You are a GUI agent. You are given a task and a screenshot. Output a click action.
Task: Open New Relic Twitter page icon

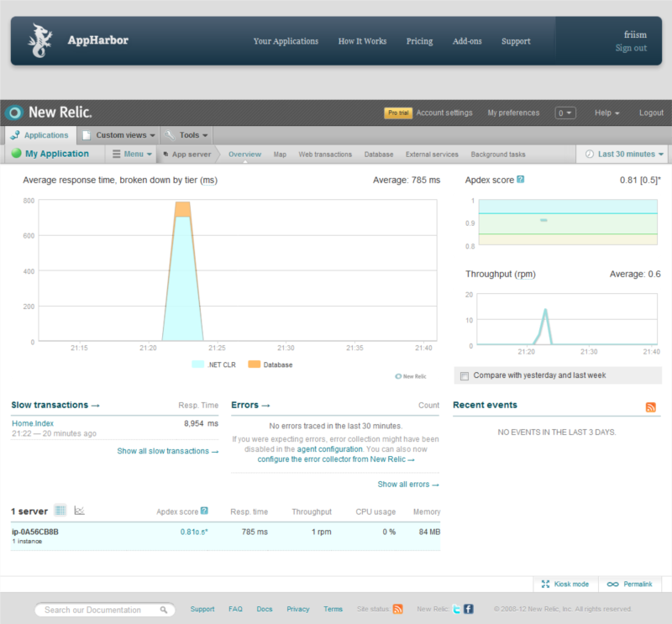(457, 609)
